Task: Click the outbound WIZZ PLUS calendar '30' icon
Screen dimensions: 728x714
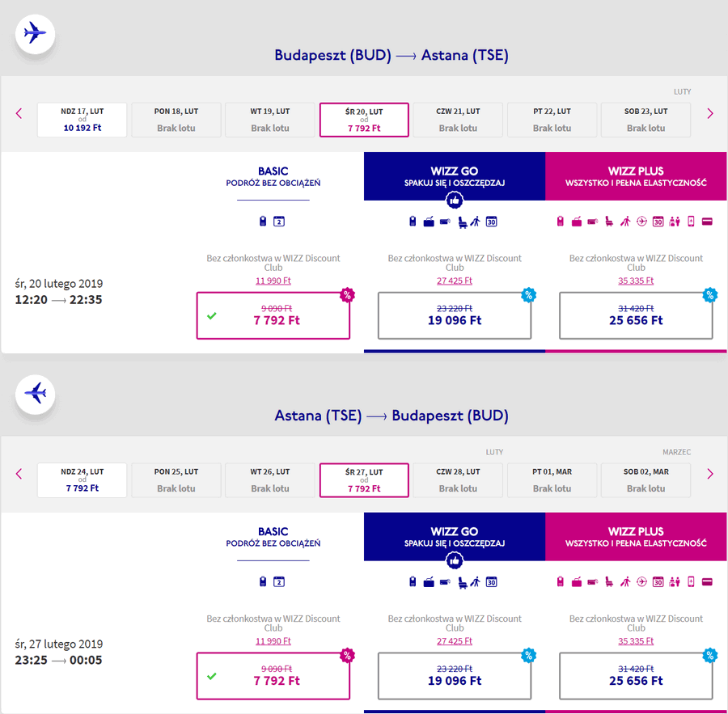Action: click(x=658, y=222)
